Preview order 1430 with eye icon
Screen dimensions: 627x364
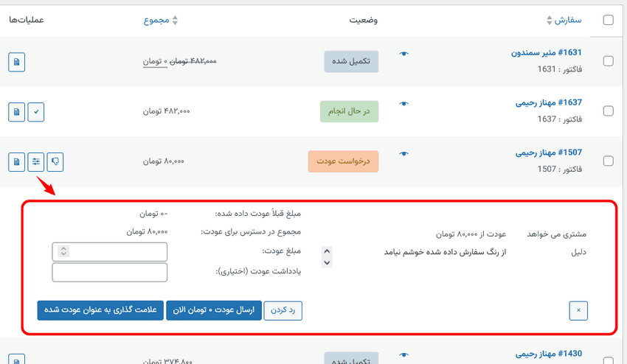point(404,354)
